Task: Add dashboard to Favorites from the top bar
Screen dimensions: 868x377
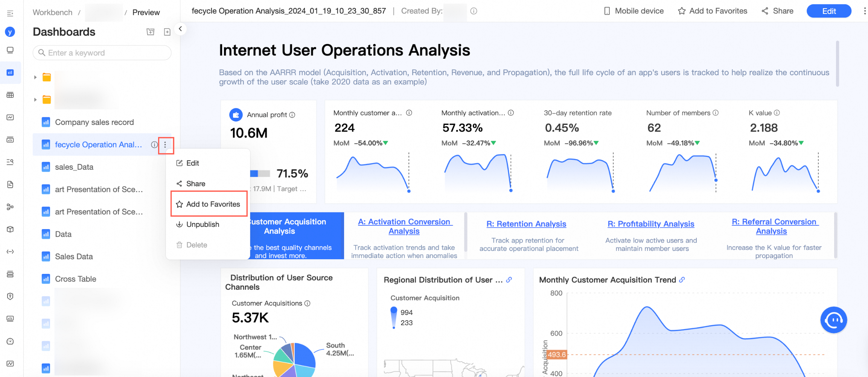Action: point(713,11)
